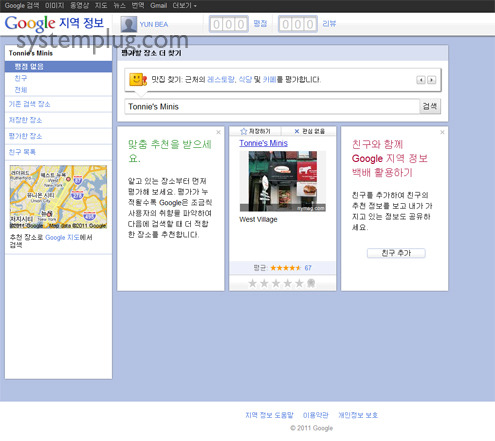
Task: Open 이미지 in the top navigation bar
Action: [x=55, y=6]
